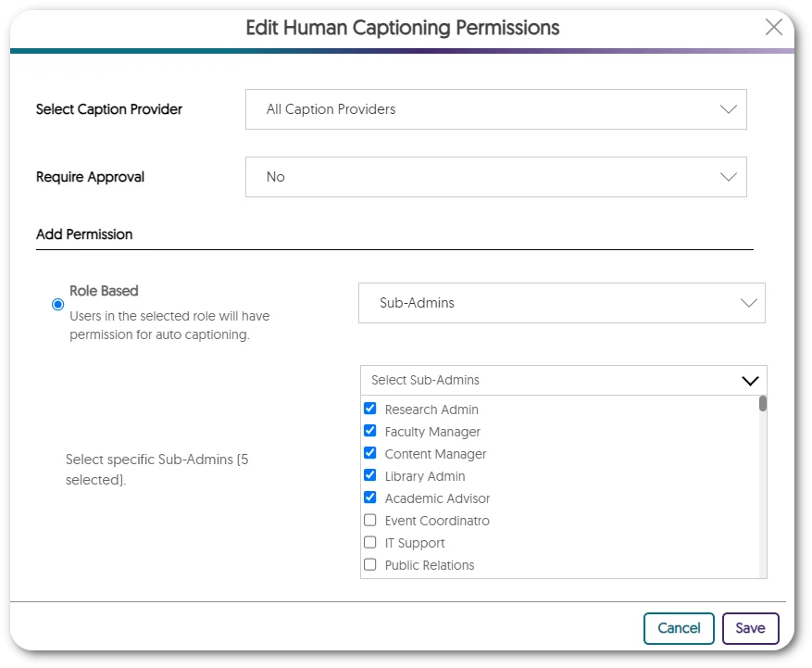Expand the Require Approval dropdown
Screen dimensions: 812x668
tap(495, 176)
